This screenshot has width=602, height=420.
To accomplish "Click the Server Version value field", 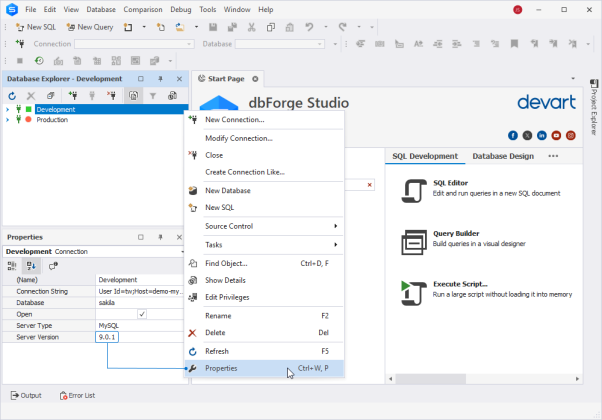I will [x=108, y=338].
